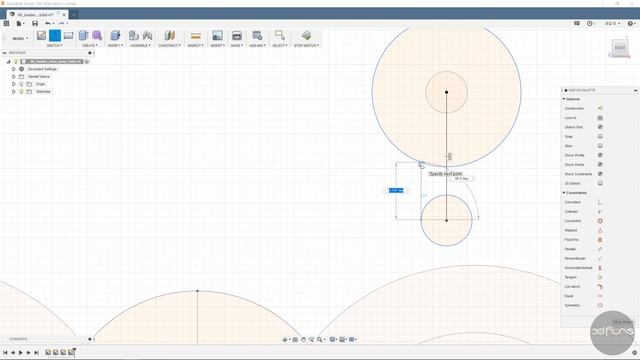
Task: Click the Undo arrow
Action: coord(48,24)
